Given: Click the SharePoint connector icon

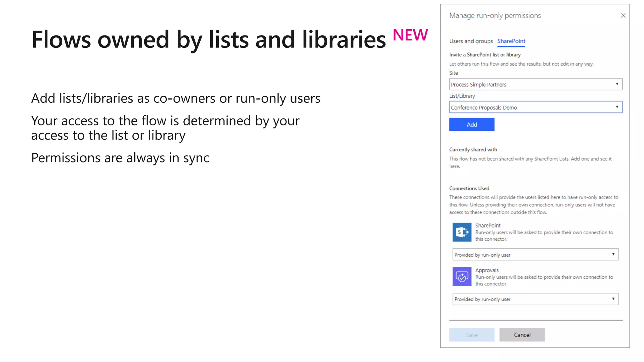Looking at the screenshot, I should (x=462, y=232).
